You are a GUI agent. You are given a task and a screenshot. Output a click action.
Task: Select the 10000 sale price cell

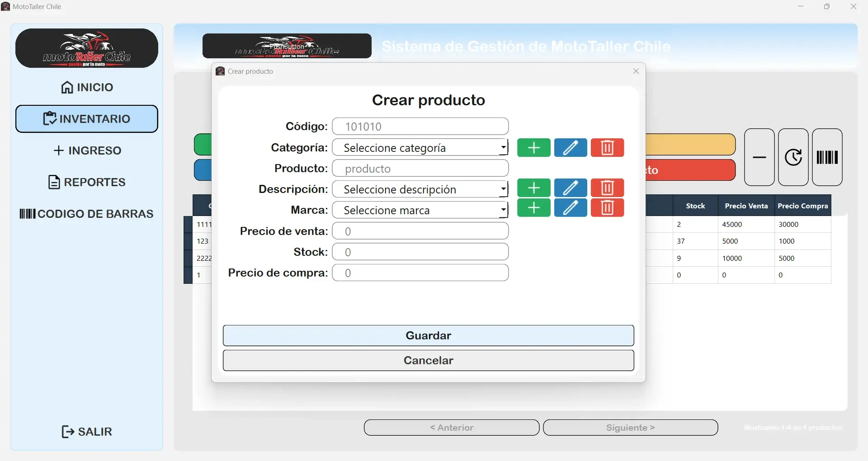point(746,259)
